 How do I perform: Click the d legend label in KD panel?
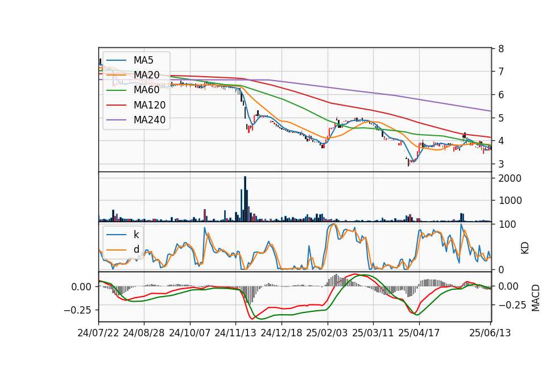[136, 249]
